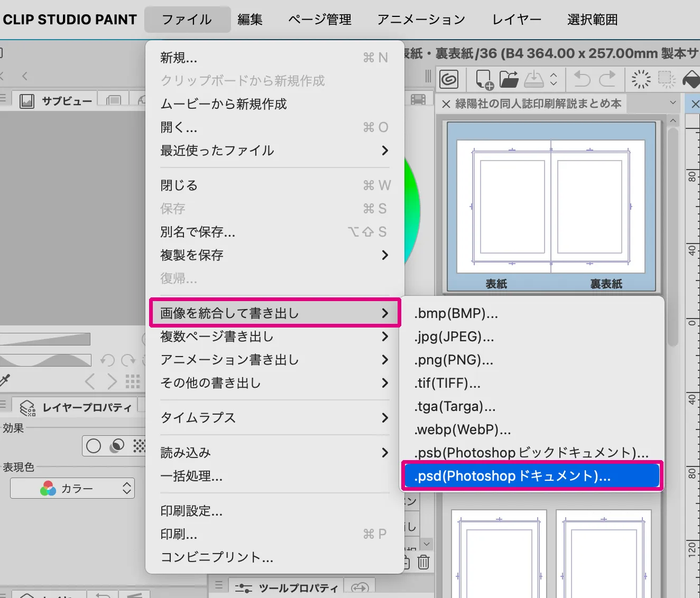700x598 pixels.
Task: Open 印刷設定... from the menu
Action: pyautogui.click(x=275, y=511)
